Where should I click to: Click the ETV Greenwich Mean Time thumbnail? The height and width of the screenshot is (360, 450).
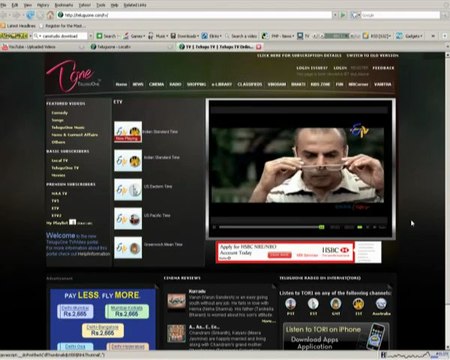(x=128, y=248)
